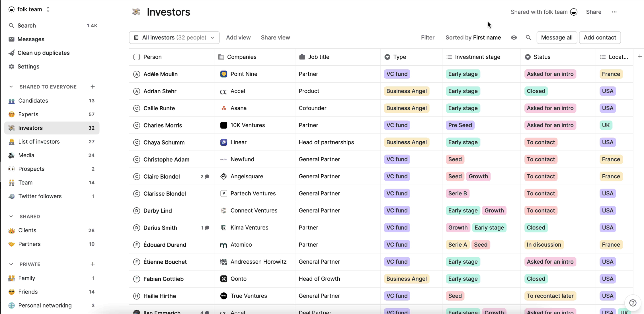Screen dimensions: 644x314
Task: Click the Clean up duplicates broom icon
Action: 11,53
